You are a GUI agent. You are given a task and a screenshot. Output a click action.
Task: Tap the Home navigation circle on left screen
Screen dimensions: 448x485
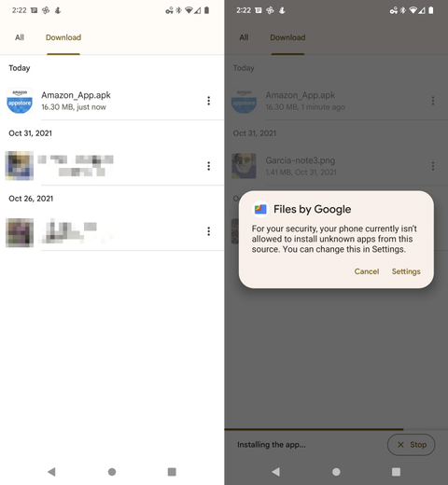tap(112, 472)
